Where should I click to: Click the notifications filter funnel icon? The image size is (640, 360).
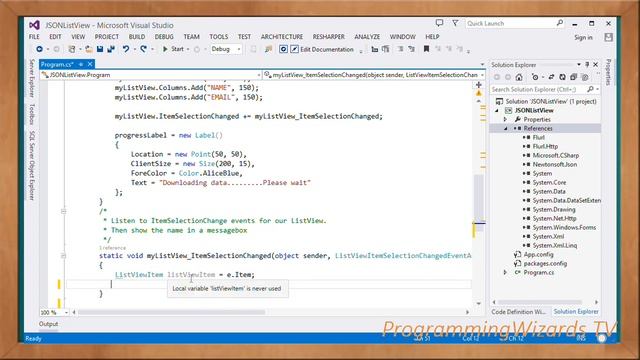pyautogui.click(x=455, y=24)
